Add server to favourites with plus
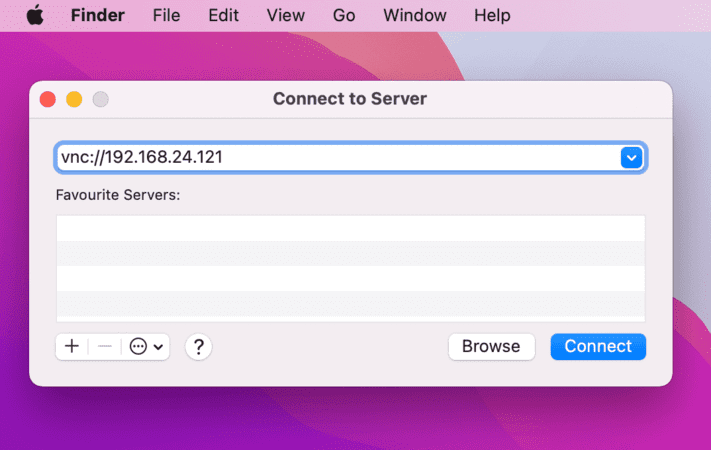 point(72,347)
